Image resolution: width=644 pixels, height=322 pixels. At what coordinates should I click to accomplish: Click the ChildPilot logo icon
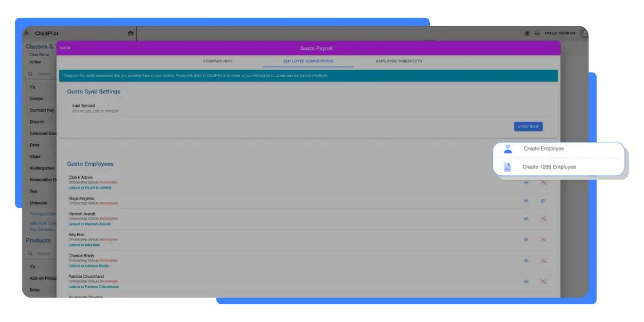(27, 33)
